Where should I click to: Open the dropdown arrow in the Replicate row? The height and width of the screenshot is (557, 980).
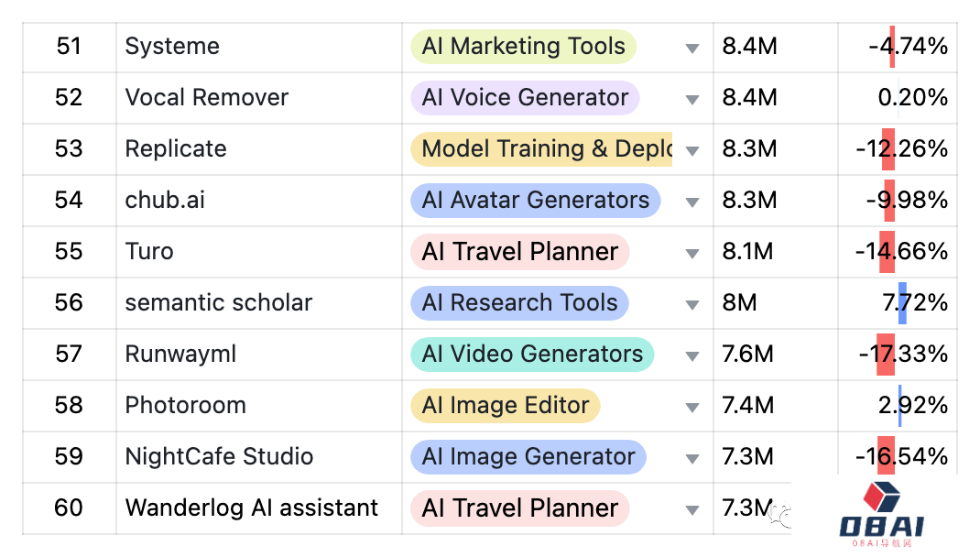[x=691, y=150]
